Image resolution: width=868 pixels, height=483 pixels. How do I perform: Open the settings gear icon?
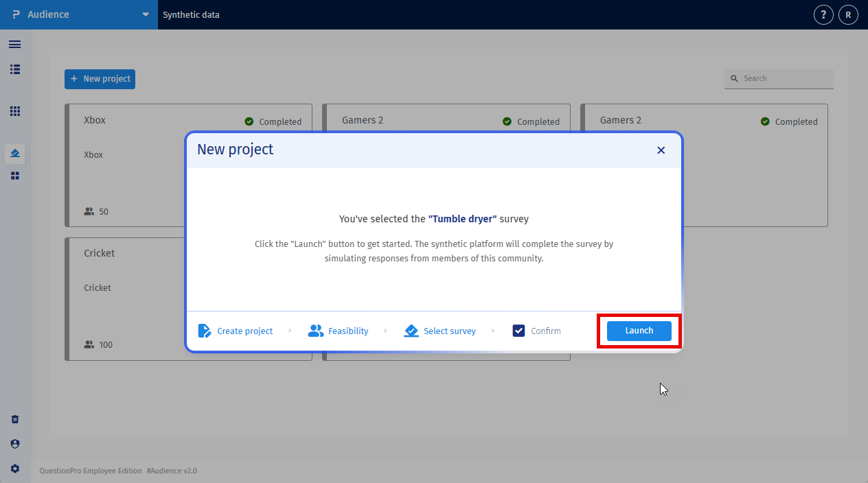pyautogui.click(x=14, y=469)
